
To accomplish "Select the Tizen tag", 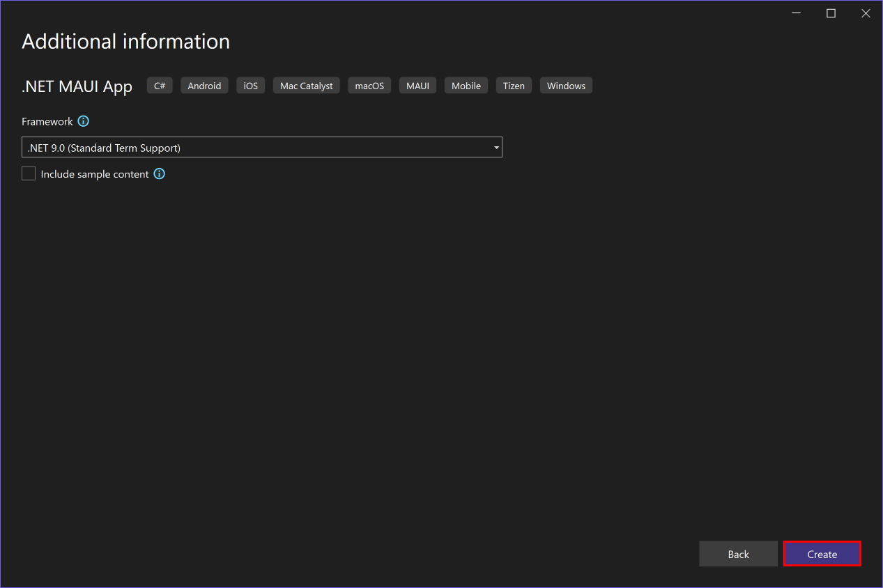I will (x=514, y=85).
